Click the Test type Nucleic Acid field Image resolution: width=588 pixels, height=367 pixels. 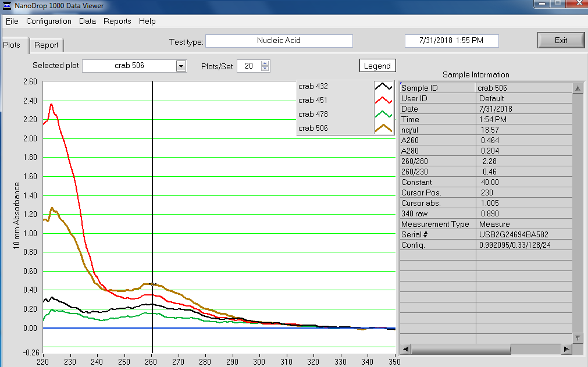(279, 41)
